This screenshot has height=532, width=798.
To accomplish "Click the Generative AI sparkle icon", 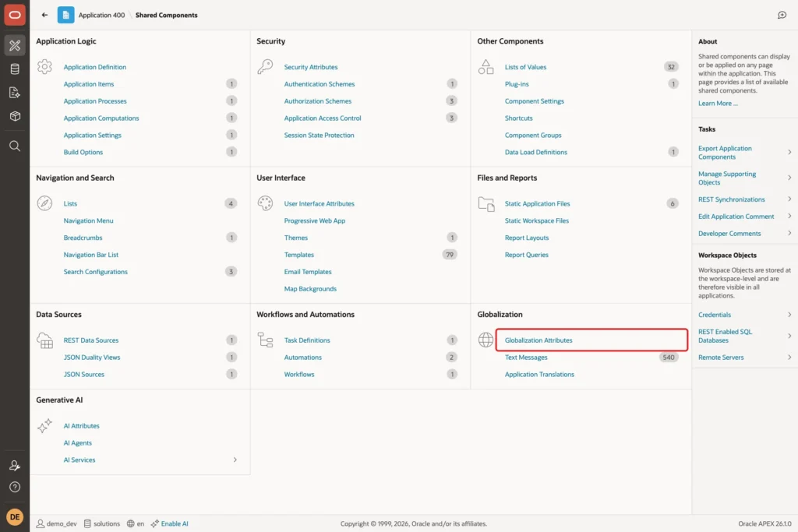I will [44, 426].
